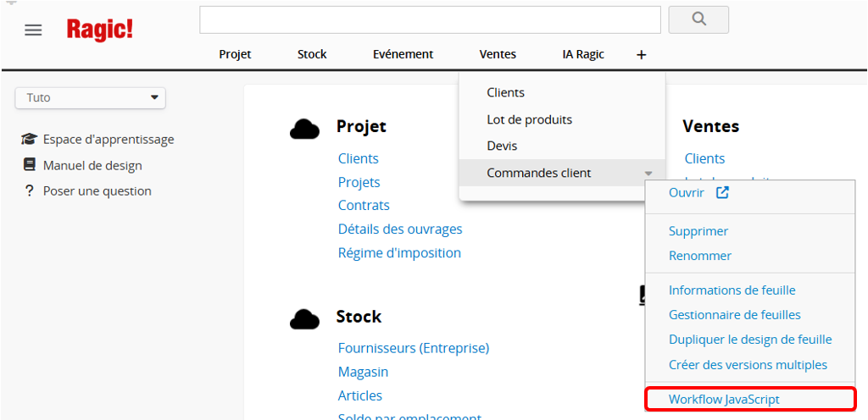
Task: Open Fournisseurs (Entreprise) link
Action: click(413, 348)
